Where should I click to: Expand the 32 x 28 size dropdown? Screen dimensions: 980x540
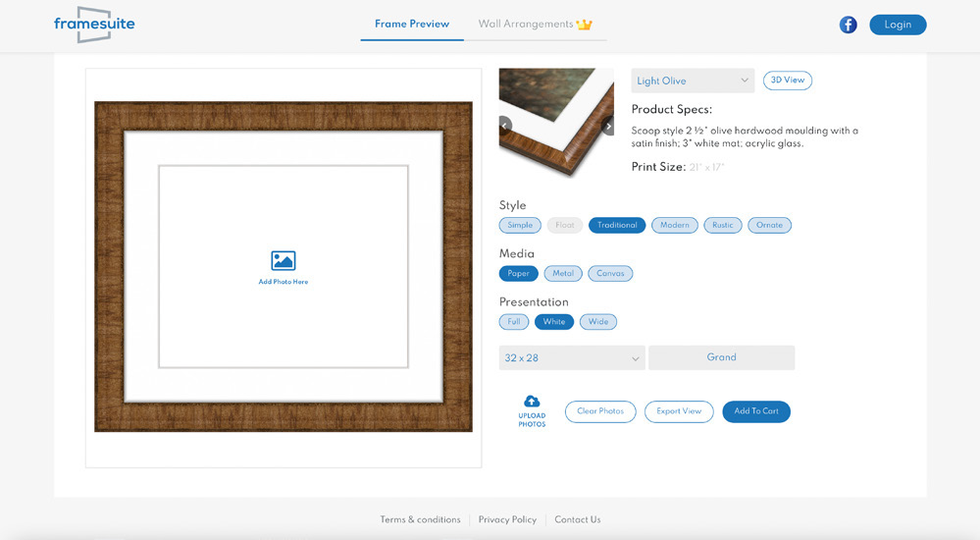click(x=572, y=358)
